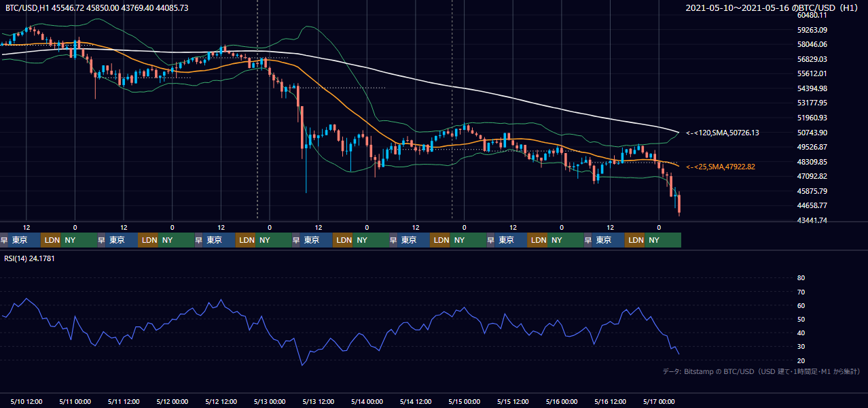The height and width of the screenshot is (408, 868).
Task: Click RSI scale value 80
Action: [801, 278]
